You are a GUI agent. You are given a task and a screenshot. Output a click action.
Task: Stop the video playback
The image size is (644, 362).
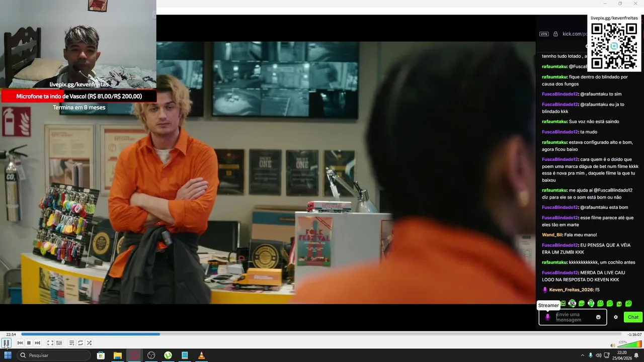(29, 343)
